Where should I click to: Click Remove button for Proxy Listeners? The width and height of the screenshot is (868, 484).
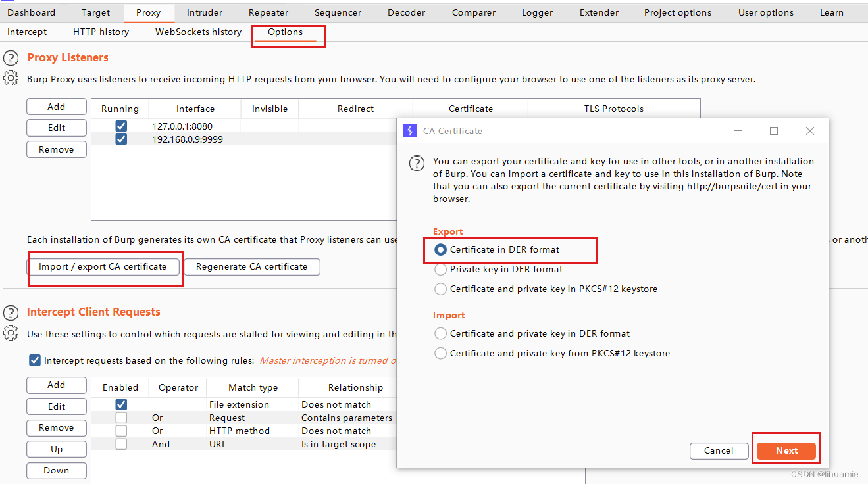[57, 149]
